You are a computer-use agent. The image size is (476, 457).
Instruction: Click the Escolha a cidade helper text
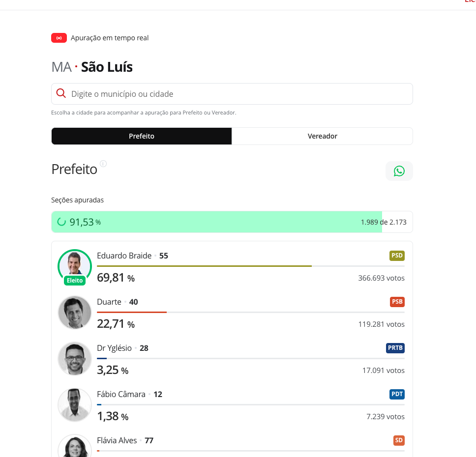(144, 113)
